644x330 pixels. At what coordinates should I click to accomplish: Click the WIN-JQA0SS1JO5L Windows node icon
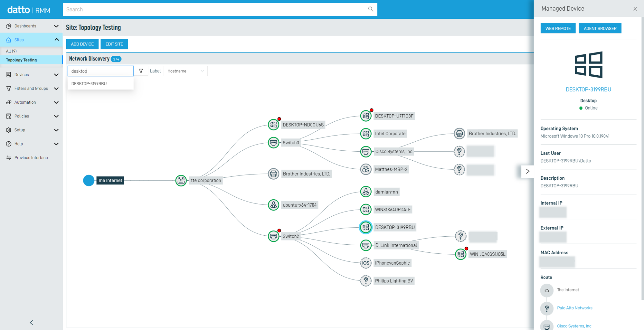(x=460, y=254)
